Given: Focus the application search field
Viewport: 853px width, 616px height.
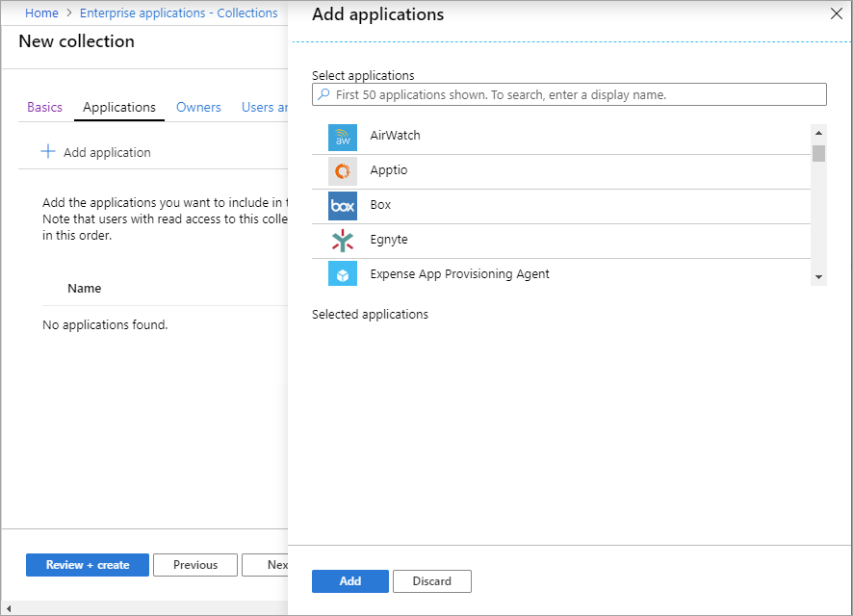Looking at the screenshot, I should 578,94.
